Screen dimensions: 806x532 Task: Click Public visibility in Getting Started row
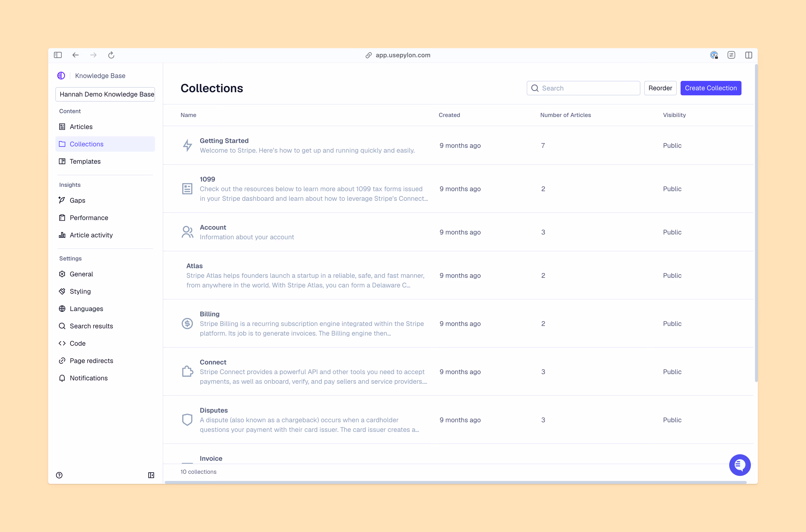click(672, 146)
